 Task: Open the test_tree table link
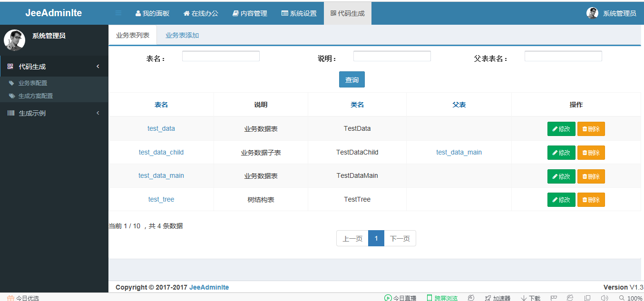coord(161,199)
